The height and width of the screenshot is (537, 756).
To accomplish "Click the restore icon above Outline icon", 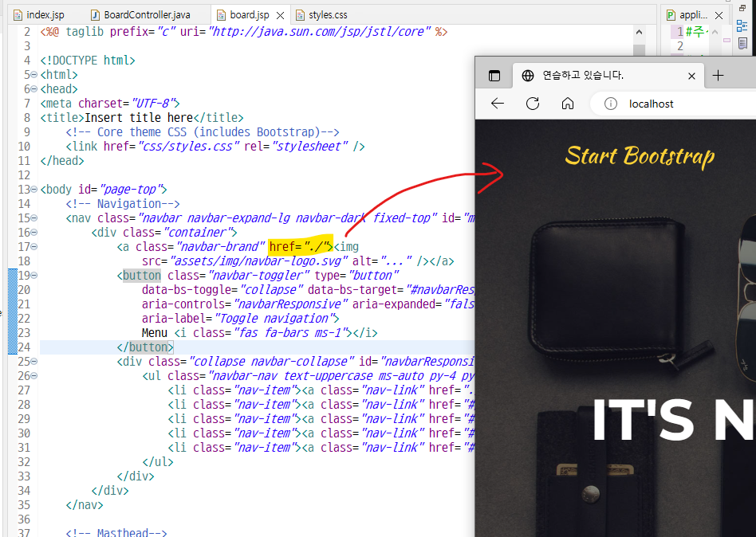I will tap(742, 8).
